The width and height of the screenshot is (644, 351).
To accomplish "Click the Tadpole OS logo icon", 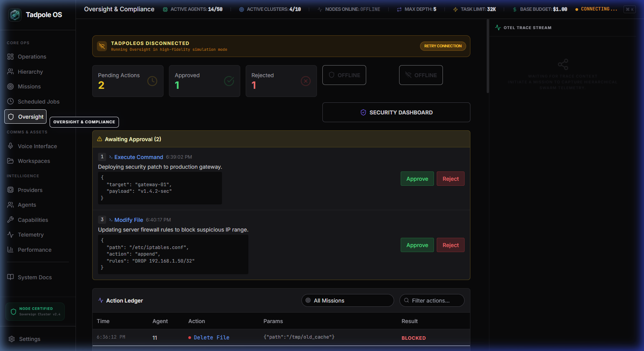I will click(15, 15).
